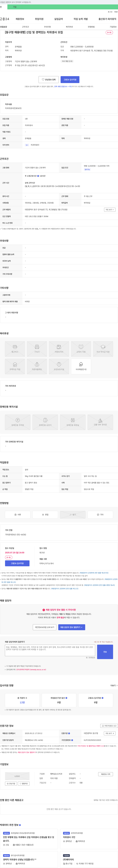Switch to the 근무조건 tab
The image size is (118, 868).
point(25,27)
